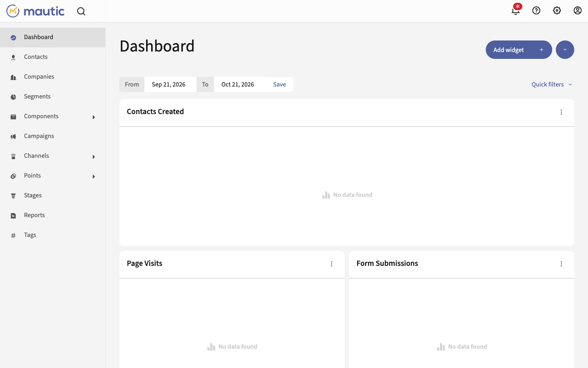Open the help question mark icon

536,11
